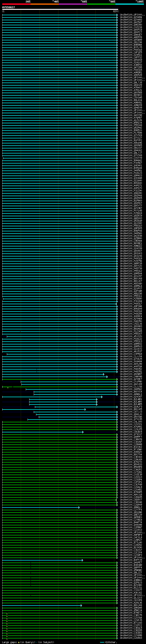Screen dimensions: 146x644
Task: Click hit label UniRef100_O24511
Action: 131,55
